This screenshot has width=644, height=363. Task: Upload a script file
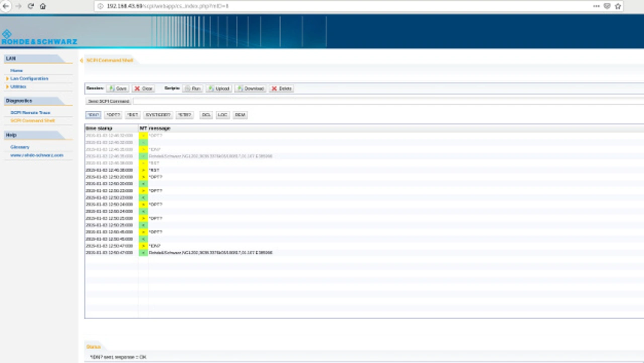[219, 89]
